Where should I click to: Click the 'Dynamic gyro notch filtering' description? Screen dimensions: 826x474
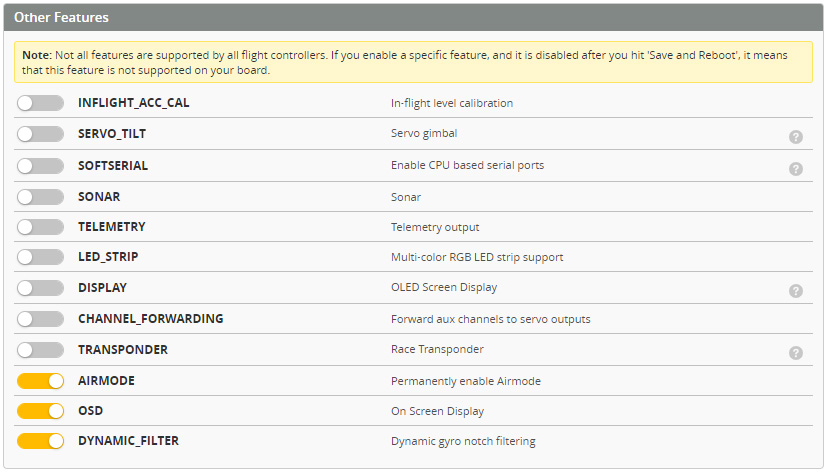463,441
